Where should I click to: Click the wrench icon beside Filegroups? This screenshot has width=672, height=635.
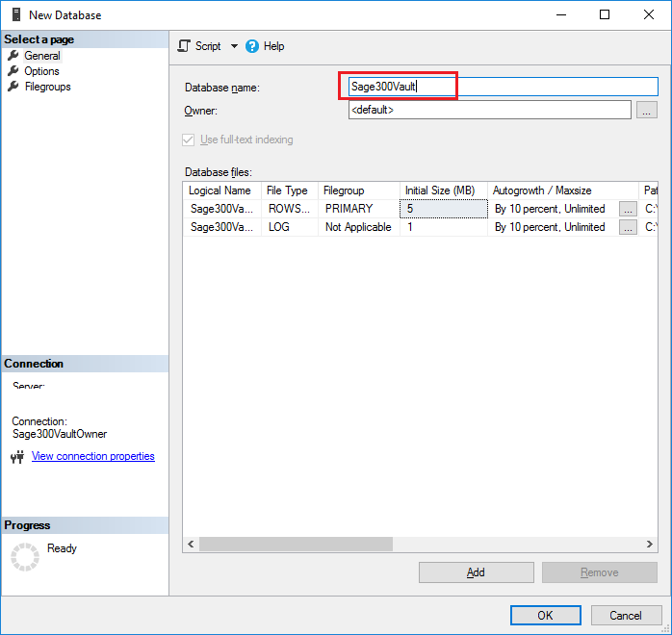click(x=13, y=86)
